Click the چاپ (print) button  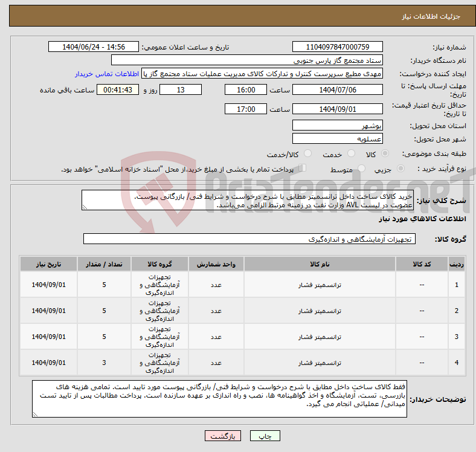coord(265,436)
